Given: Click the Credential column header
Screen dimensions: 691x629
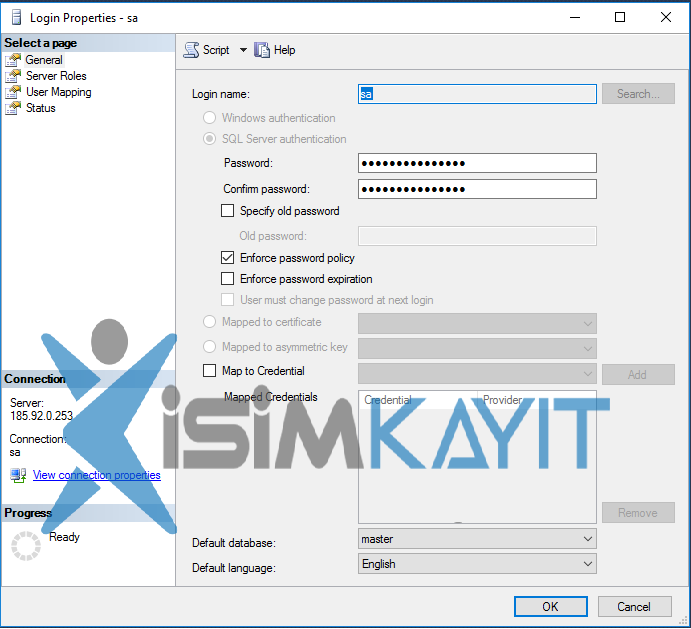Looking at the screenshot, I should pyautogui.click(x=418, y=400).
